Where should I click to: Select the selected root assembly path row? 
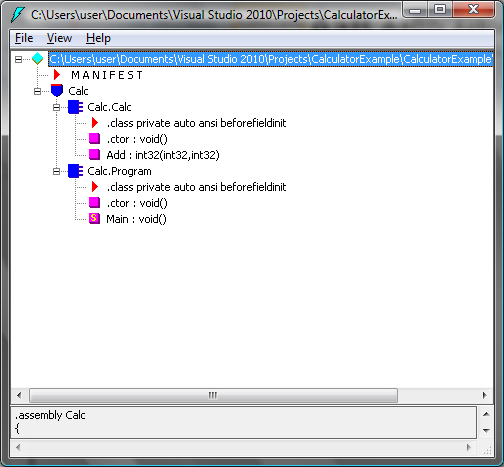coord(271,59)
